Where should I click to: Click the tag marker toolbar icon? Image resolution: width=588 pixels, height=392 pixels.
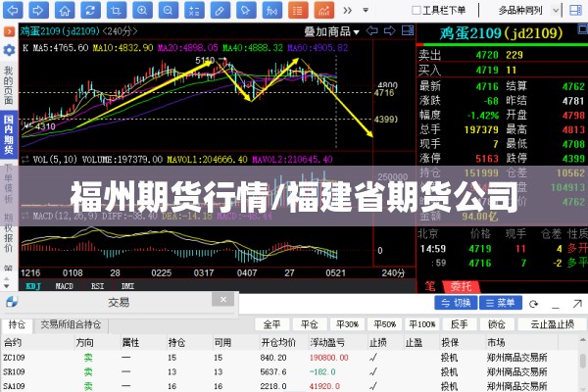pos(246,10)
